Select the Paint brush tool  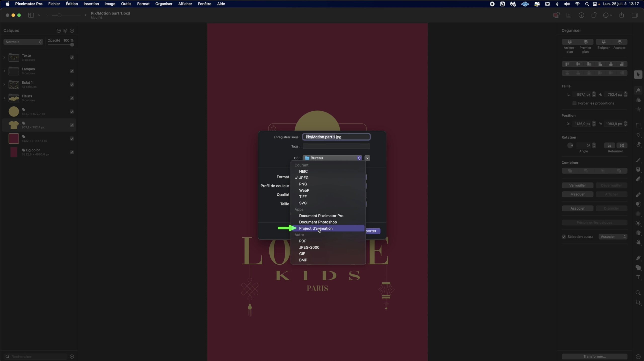[638, 160]
